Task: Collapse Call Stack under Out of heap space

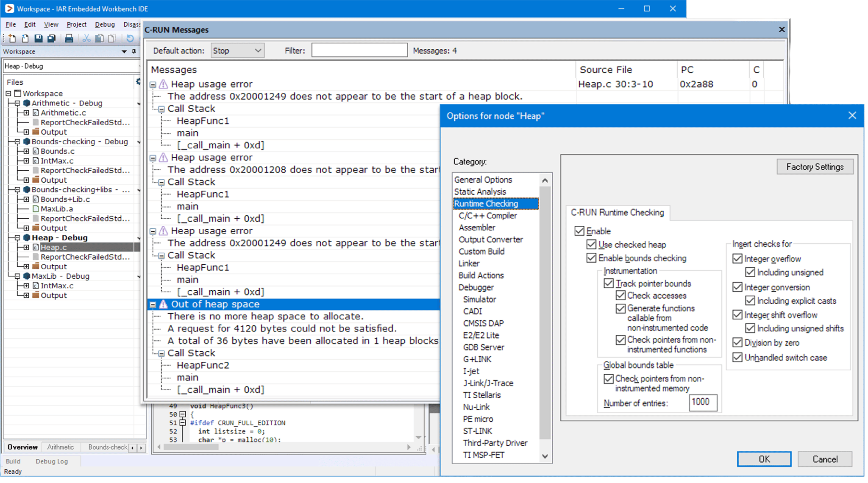Action: (161, 353)
